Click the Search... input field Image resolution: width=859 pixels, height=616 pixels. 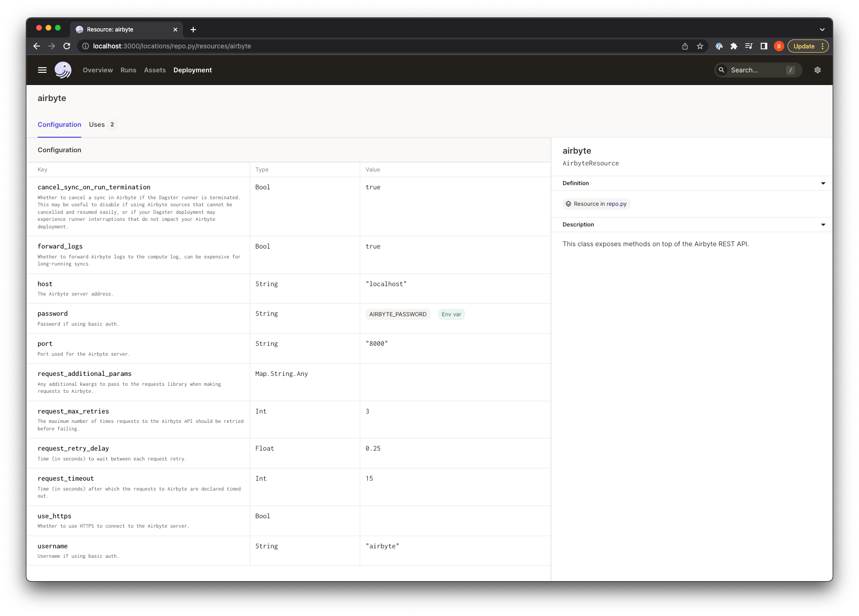[757, 70]
